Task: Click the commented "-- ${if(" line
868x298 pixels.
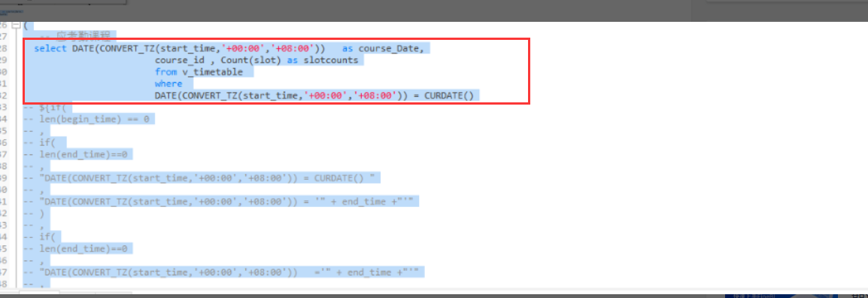Action: tap(44, 107)
